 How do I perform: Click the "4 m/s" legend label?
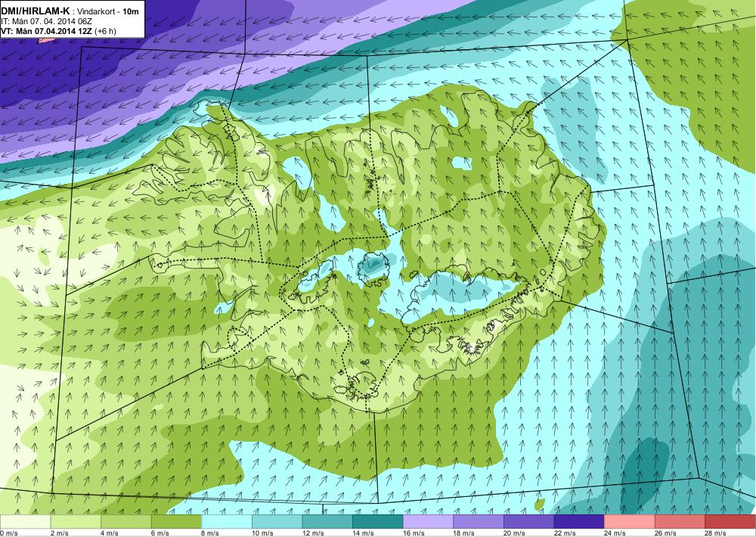point(110,532)
